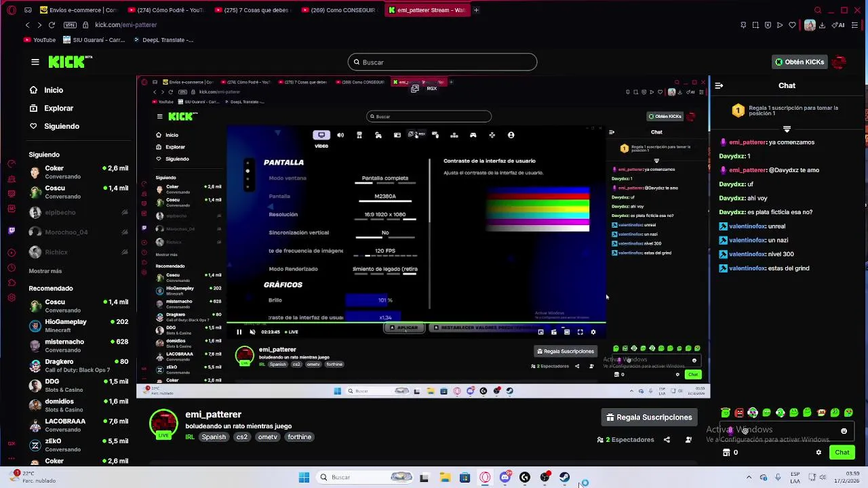Click the follow user icon below the stream
Image resolution: width=868 pixels, height=488 pixels.
688,440
